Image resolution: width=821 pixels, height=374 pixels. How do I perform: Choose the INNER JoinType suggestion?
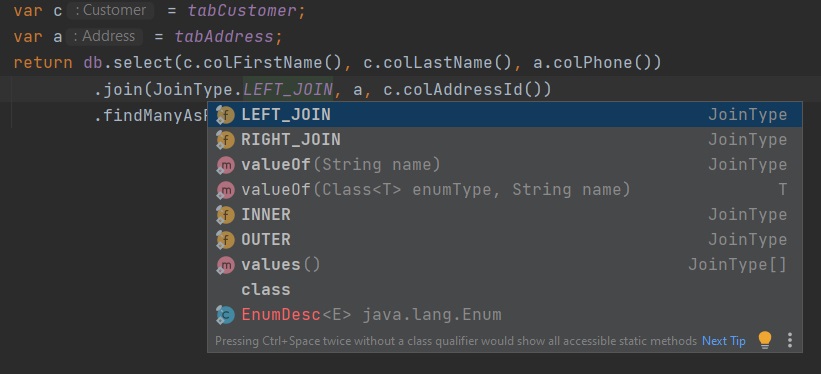[505, 215]
